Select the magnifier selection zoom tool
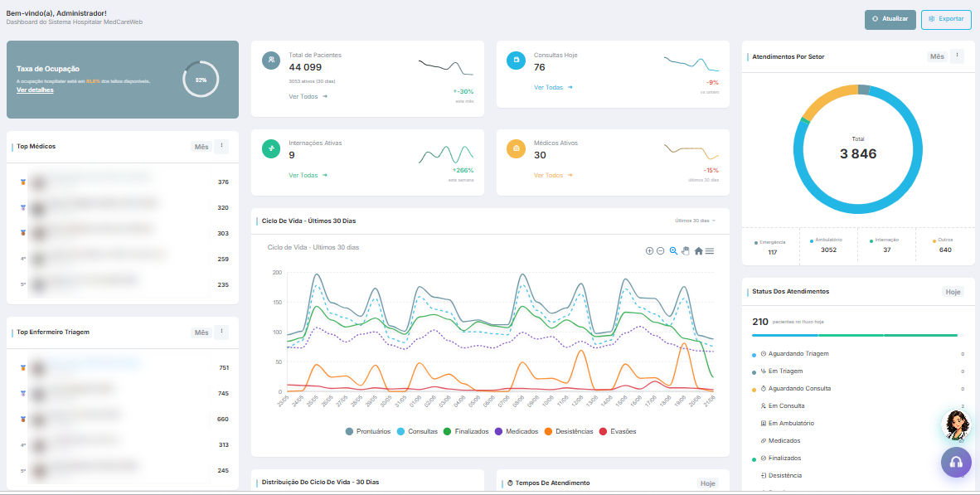This screenshot has width=980, height=495. click(673, 250)
